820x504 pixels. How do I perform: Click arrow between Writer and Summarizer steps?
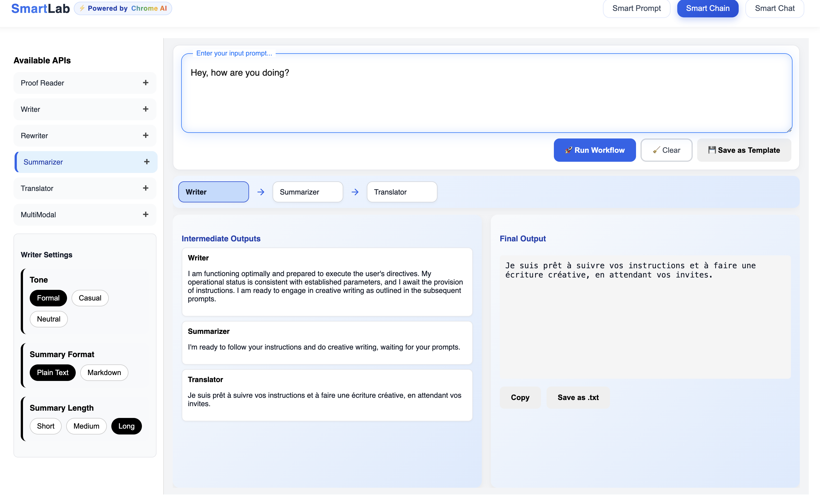click(x=261, y=192)
